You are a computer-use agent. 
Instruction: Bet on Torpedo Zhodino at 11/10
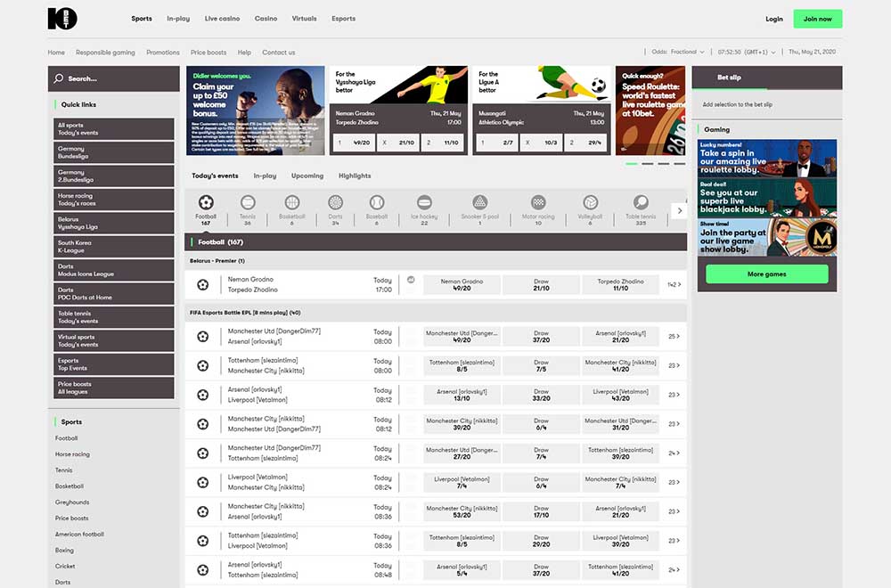coord(620,284)
